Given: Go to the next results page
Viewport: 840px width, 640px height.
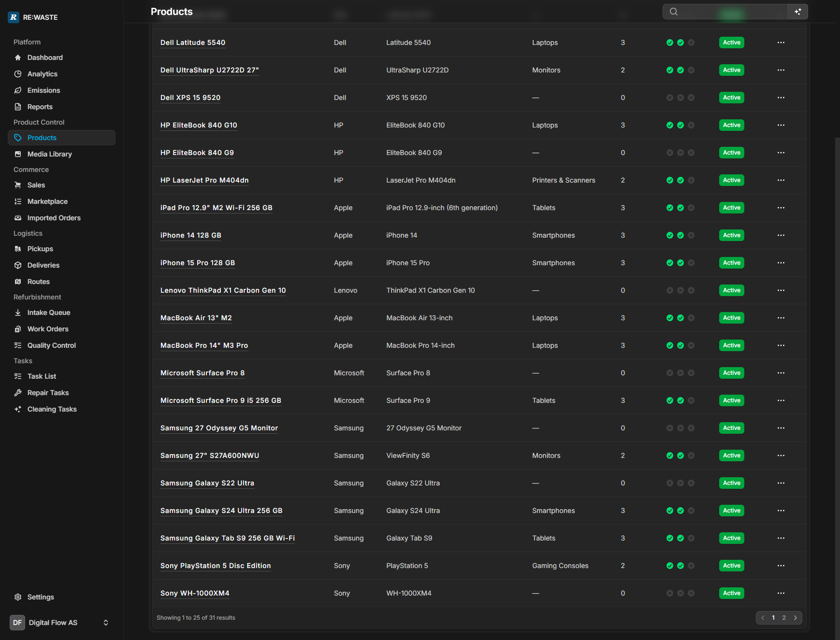Looking at the screenshot, I should tap(796, 618).
